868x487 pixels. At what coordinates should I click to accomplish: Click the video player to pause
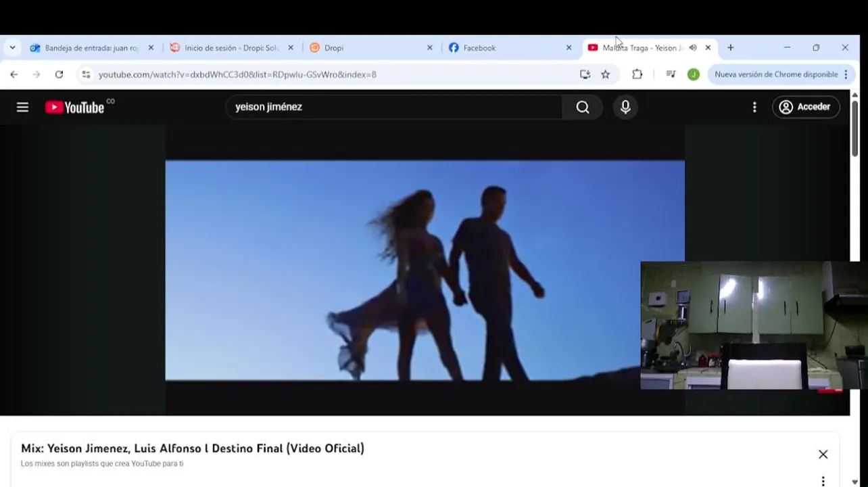point(425,271)
